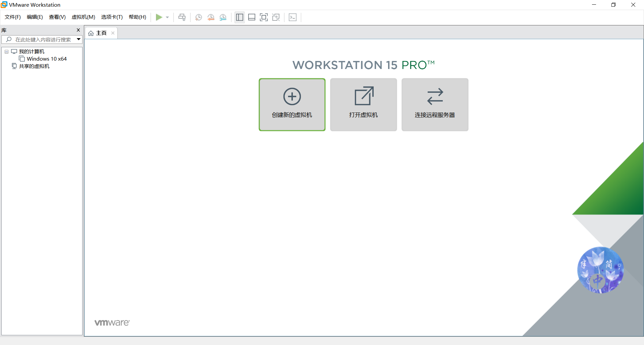Toggle the library sidebar view button
The height and width of the screenshot is (345, 644).
pos(239,17)
